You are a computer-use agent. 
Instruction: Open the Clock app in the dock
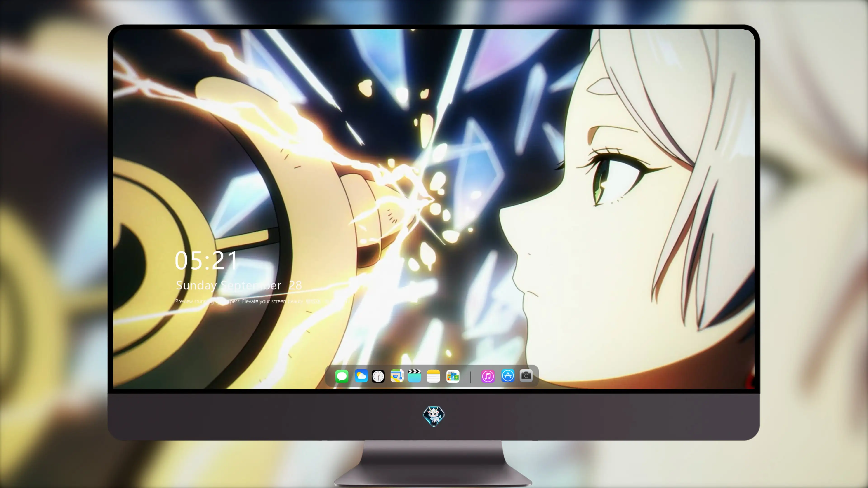point(378,376)
